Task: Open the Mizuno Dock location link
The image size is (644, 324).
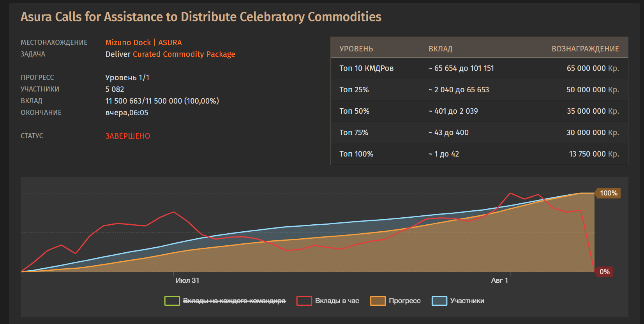Action: tap(128, 42)
